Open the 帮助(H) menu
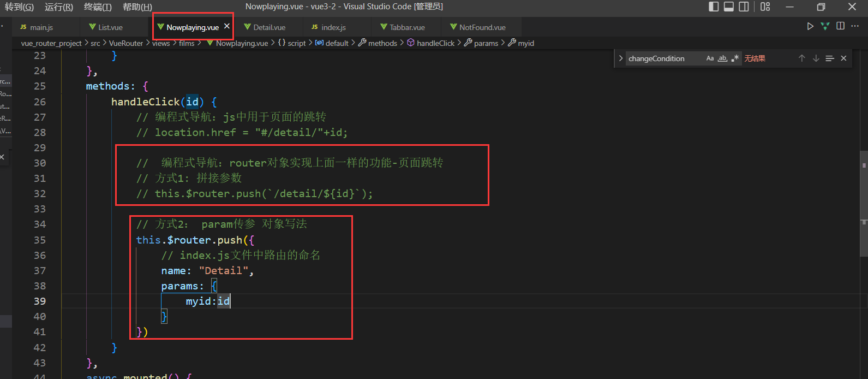The image size is (868, 379). 137,7
